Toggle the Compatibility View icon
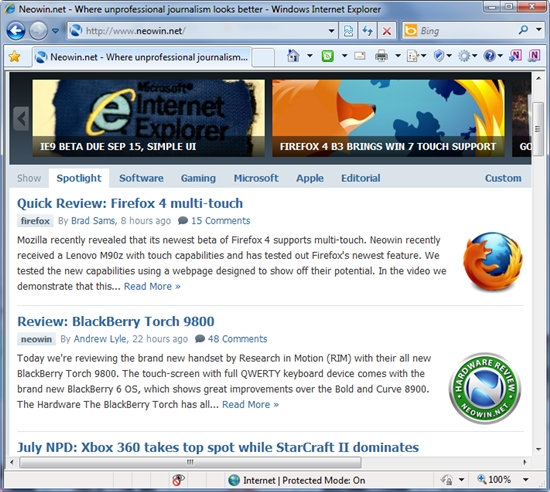This screenshot has width=550, height=492. pos(348,31)
